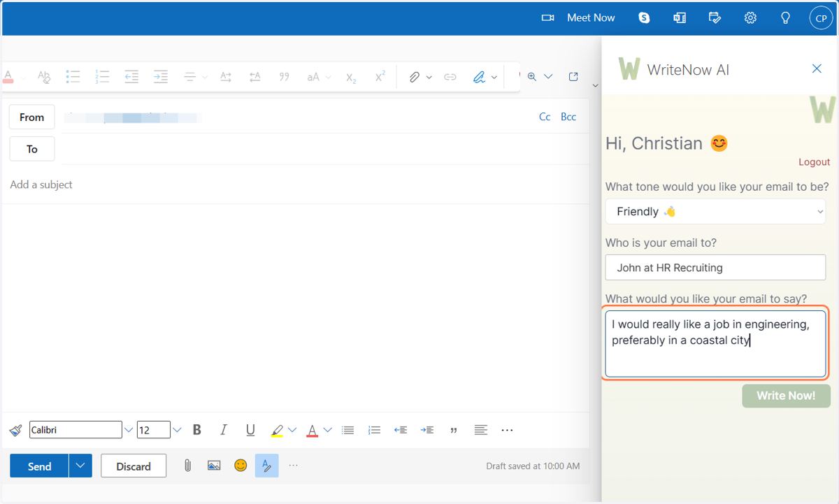
Task: Expand highlight color options arrow
Action: pos(292,430)
